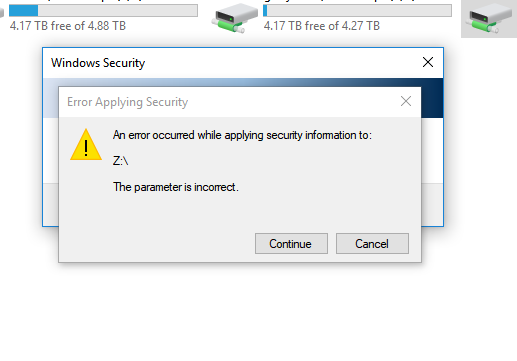Click the Z:\ path text
The image size is (517, 361).
(x=120, y=161)
